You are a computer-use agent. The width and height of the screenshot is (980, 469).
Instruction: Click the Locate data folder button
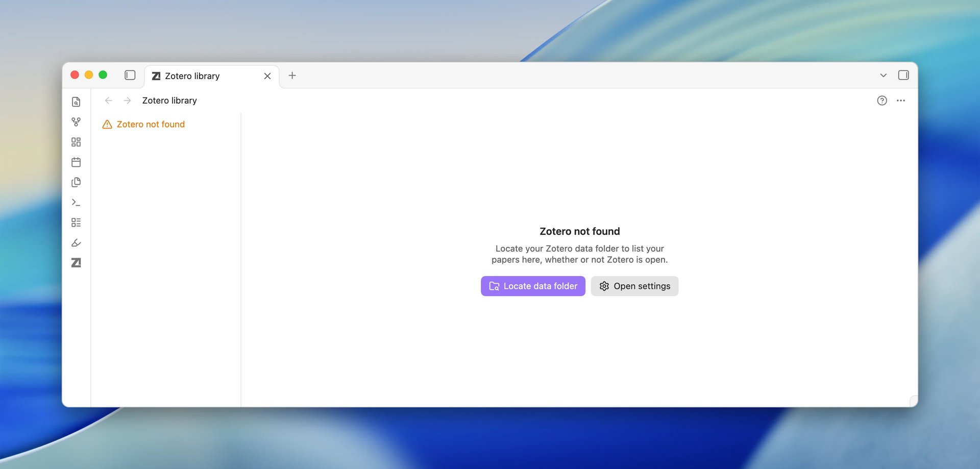pos(533,286)
